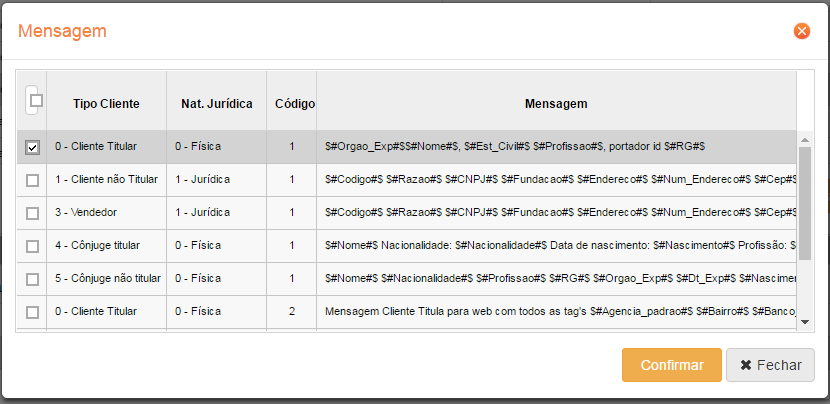The image size is (830, 404).
Task: Tick the Cônjuge titular row checkbox
Action: coord(33,246)
